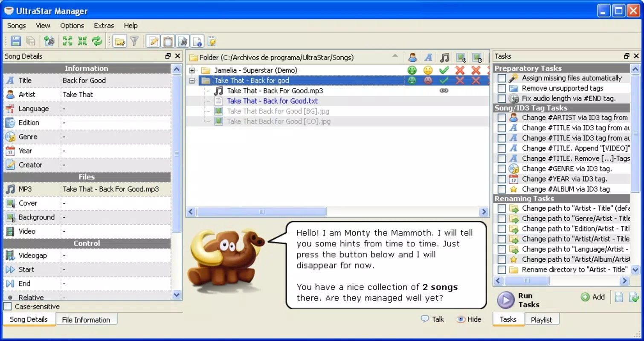The width and height of the screenshot is (644, 341).
Task: Check Remove unsupported tags task
Action: pyautogui.click(x=502, y=88)
